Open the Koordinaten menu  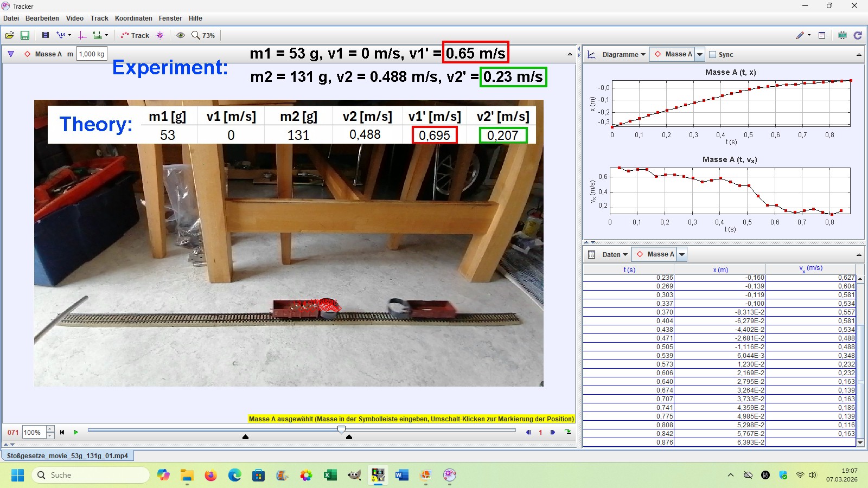pyautogui.click(x=133, y=18)
